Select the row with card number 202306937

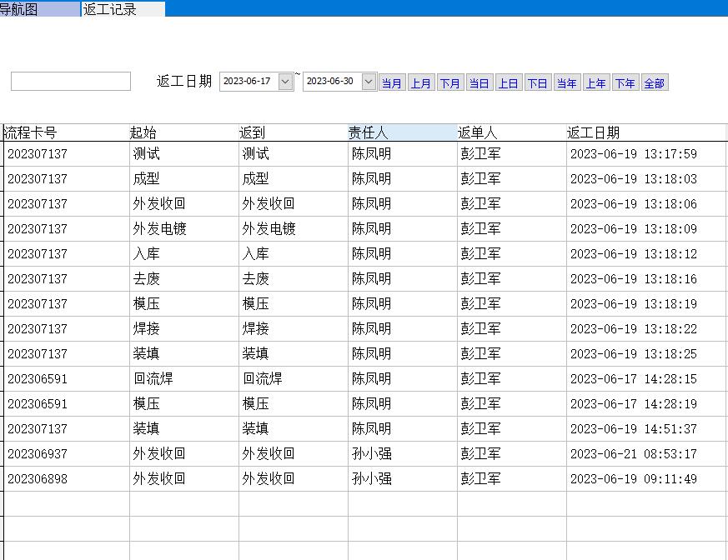[38, 454]
